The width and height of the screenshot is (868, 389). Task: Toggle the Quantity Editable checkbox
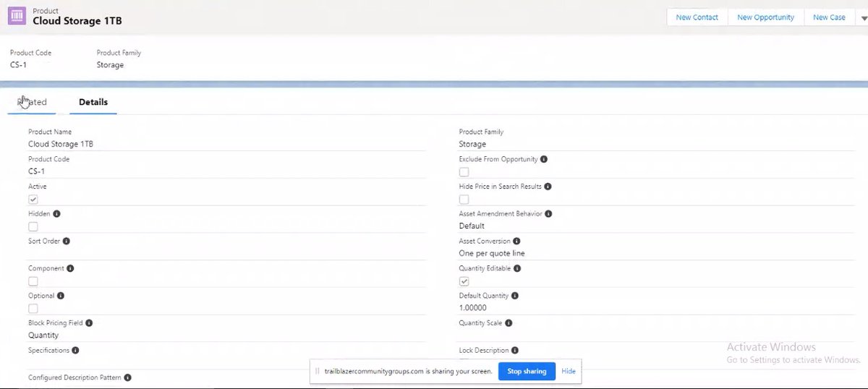point(464,281)
